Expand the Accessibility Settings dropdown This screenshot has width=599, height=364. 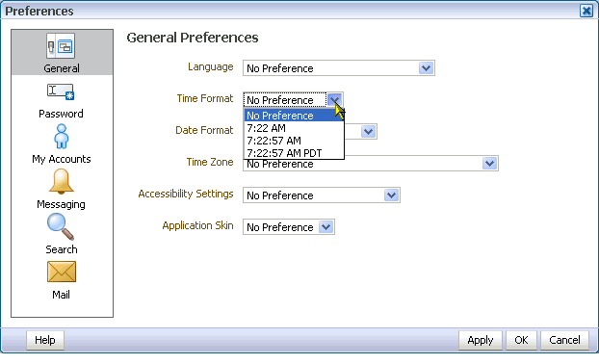pos(391,195)
